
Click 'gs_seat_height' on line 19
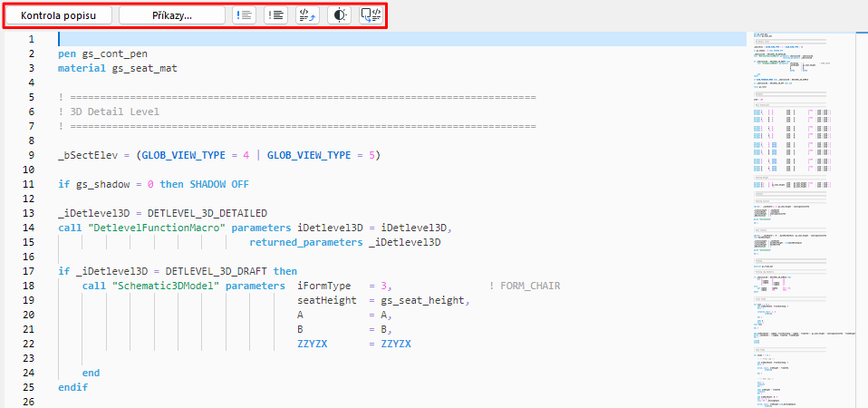pyautogui.click(x=422, y=300)
